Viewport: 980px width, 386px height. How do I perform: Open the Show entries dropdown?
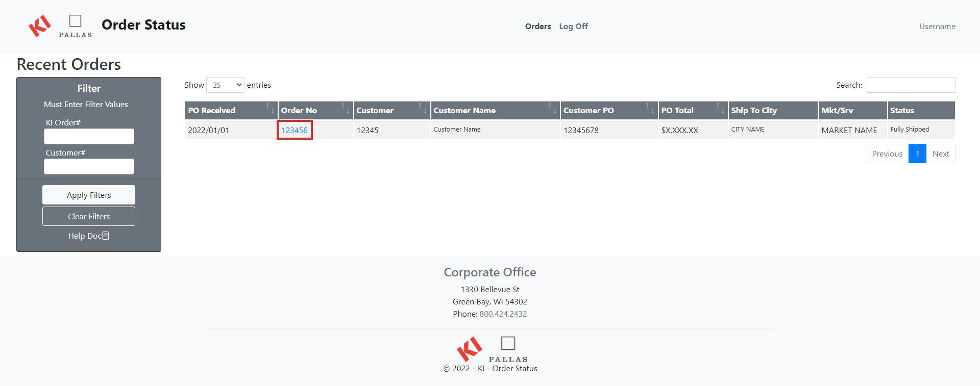tap(225, 85)
